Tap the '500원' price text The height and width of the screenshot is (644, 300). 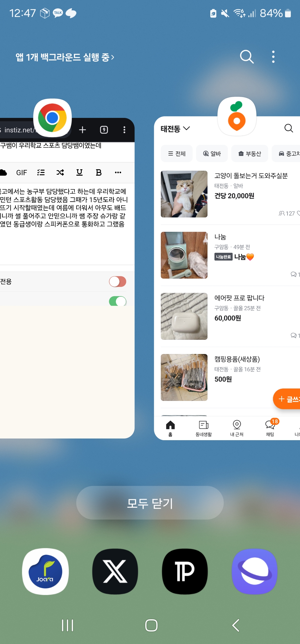coord(223,379)
